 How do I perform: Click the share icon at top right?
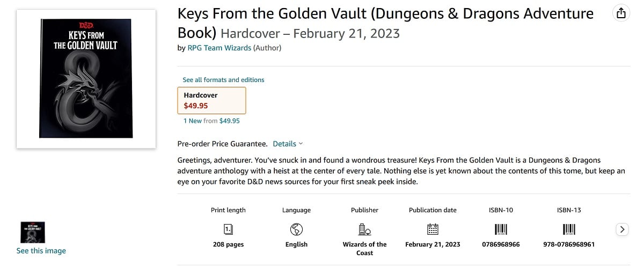(x=621, y=13)
